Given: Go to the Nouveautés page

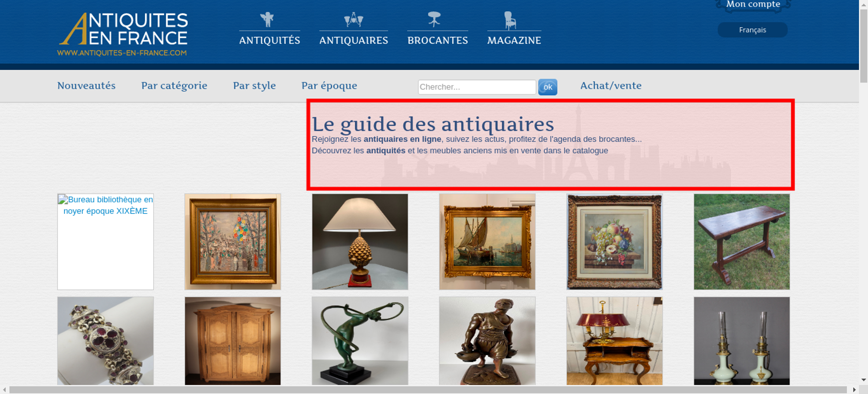Looking at the screenshot, I should click(86, 85).
